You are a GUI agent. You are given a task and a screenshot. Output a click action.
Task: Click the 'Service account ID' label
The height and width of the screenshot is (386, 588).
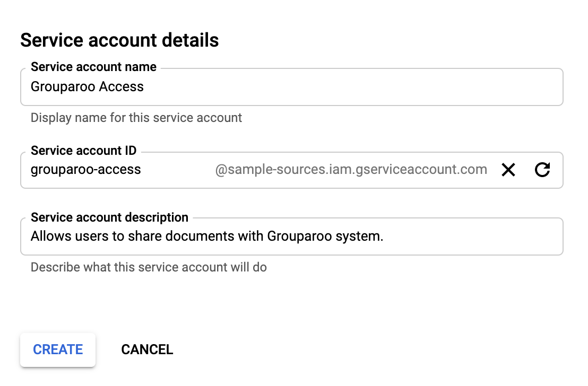pos(84,151)
